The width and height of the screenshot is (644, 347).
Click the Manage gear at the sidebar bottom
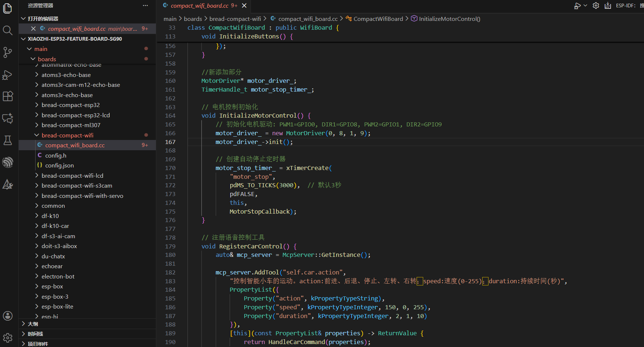[8, 337]
